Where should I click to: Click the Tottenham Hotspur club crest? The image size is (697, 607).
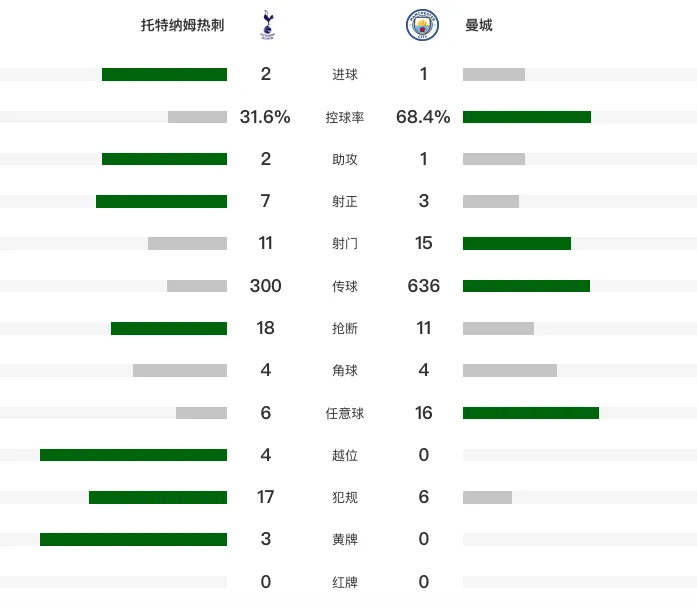267,25
